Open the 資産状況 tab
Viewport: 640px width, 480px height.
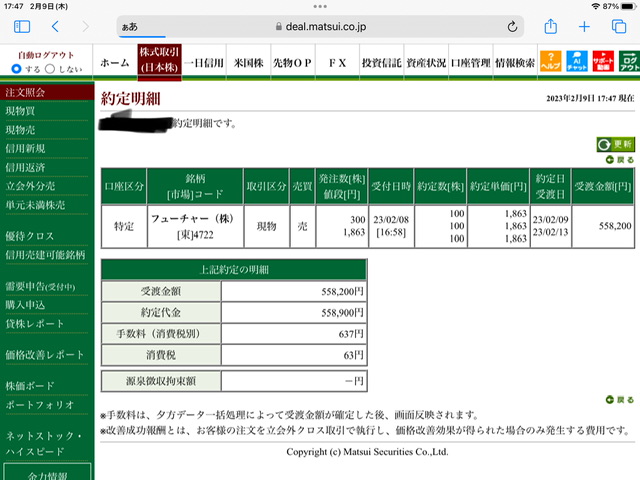[x=426, y=62]
